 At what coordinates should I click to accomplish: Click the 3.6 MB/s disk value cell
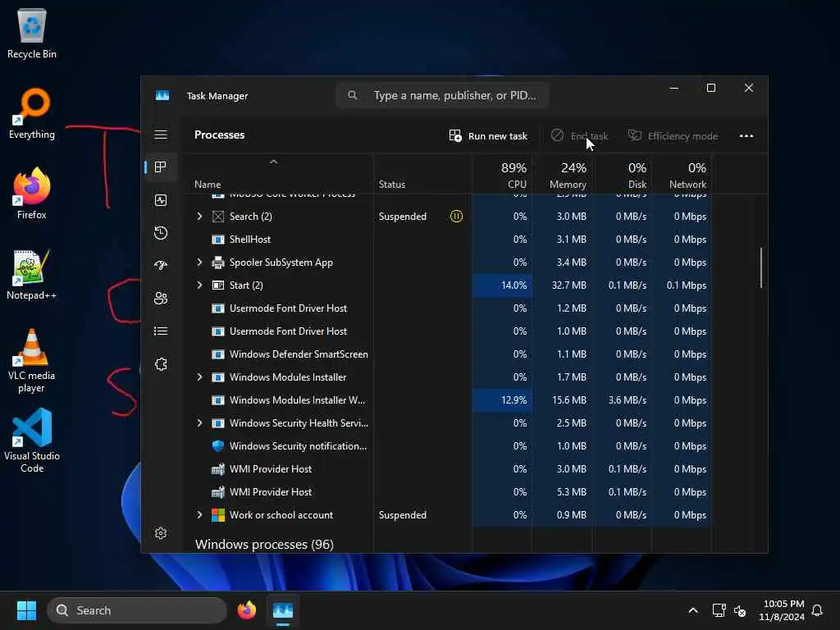tap(623, 400)
